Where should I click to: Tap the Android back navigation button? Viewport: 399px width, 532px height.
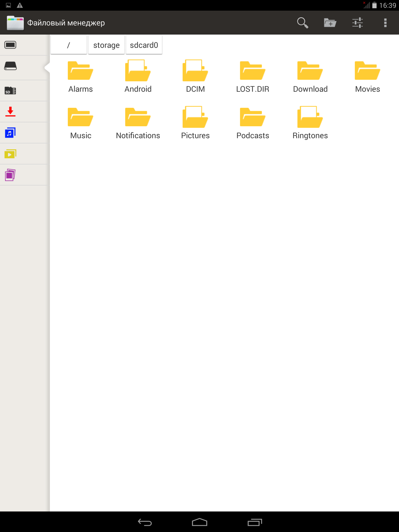145,522
